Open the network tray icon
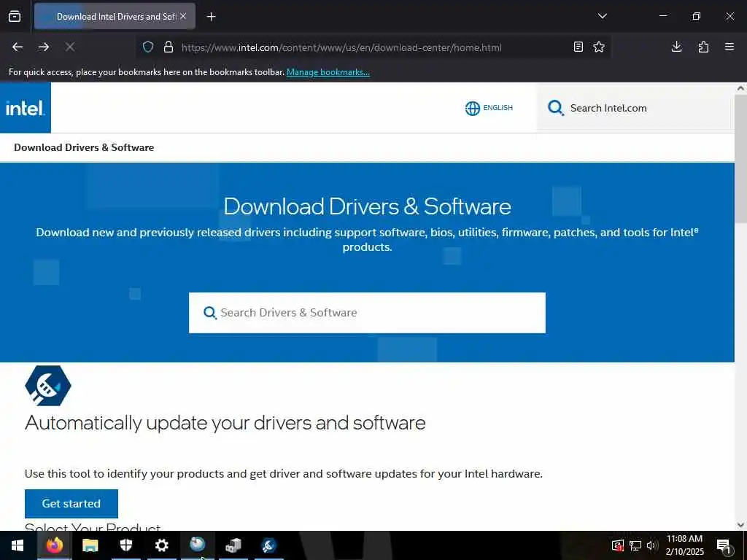The image size is (747, 560). tap(635, 545)
